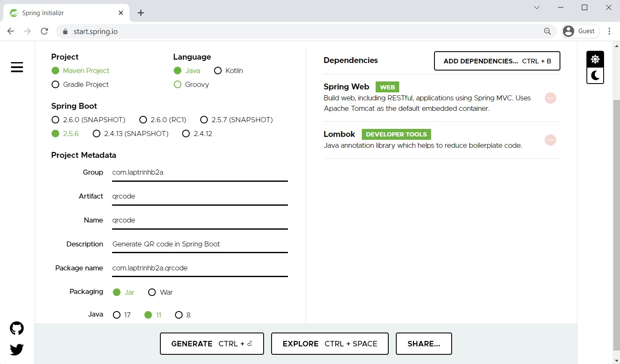The width and height of the screenshot is (620, 364).
Task: Open a new browser tab
Action: (141, 13)
